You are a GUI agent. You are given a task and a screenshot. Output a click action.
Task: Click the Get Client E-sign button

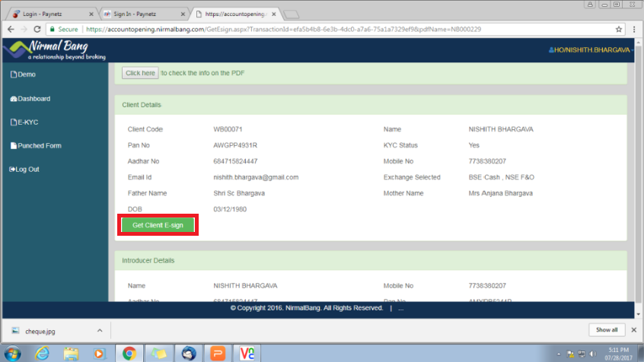pyautogui.click(x=158, y=225)
